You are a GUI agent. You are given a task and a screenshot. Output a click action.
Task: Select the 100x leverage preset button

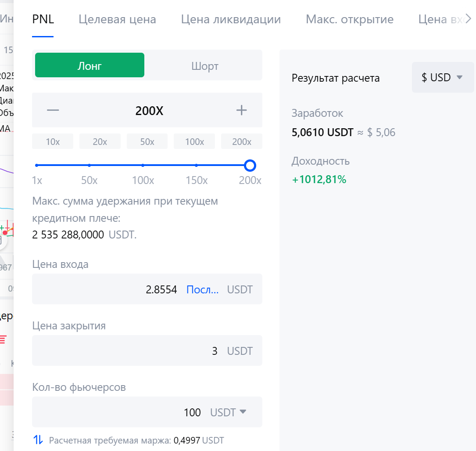pyautogui.click(x=194, y=142)
